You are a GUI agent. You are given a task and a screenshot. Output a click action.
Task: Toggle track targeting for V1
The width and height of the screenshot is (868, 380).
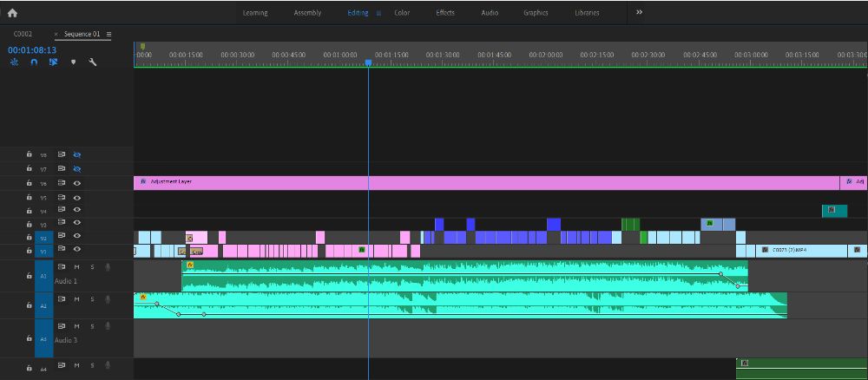click(43, 251)
